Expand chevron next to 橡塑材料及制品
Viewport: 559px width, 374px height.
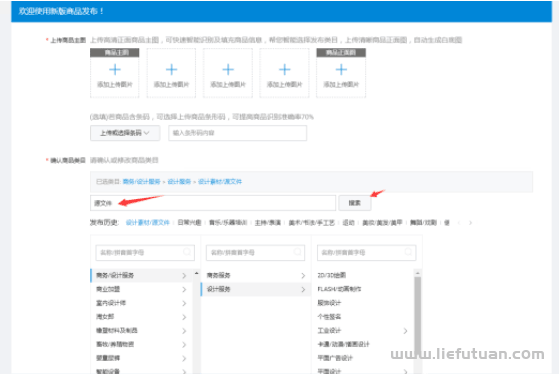pos(184,331)
